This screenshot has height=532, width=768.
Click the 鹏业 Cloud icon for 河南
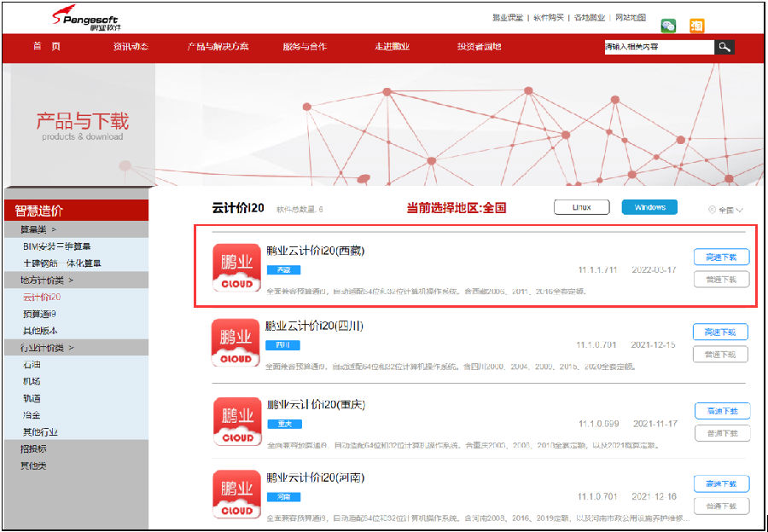[236, 494]
